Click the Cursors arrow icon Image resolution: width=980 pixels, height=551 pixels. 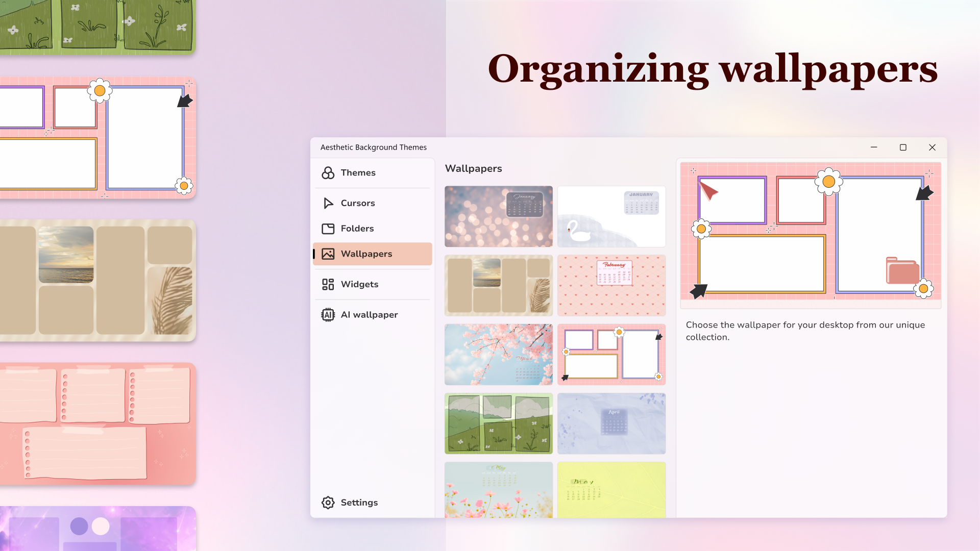point(328,203)
